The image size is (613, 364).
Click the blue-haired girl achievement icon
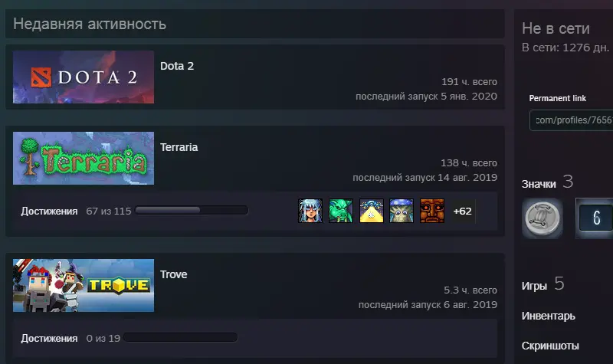click(310, 211)
